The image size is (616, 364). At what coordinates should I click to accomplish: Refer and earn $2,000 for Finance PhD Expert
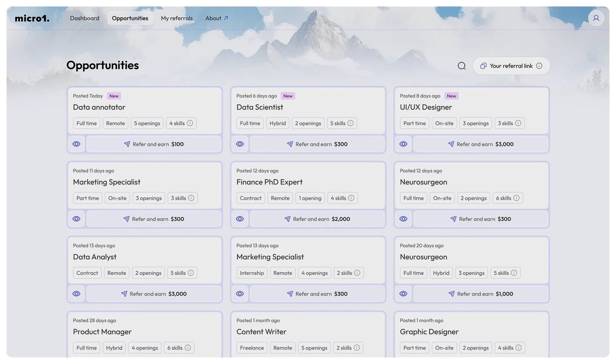[317, 219]
